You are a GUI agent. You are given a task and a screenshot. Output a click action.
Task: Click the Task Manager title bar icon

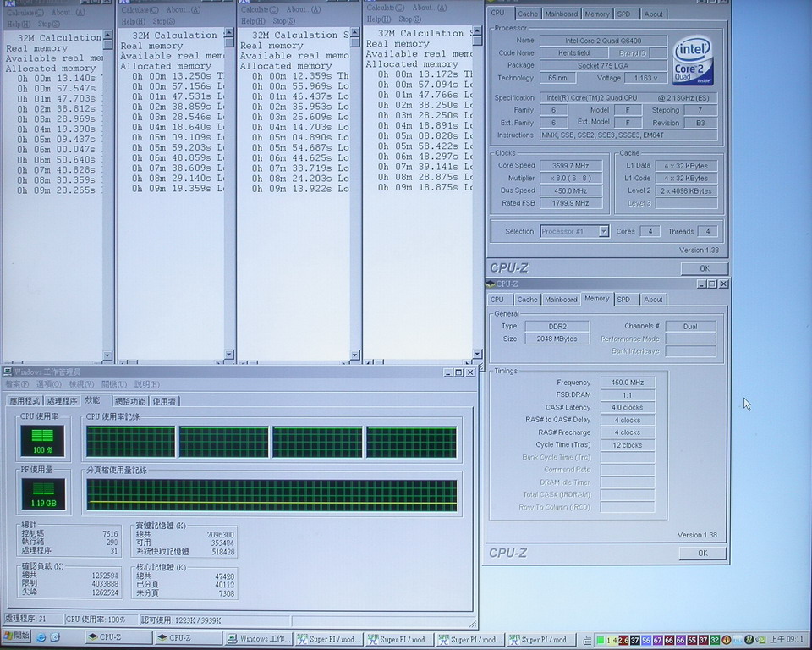[x=8, y=372]
